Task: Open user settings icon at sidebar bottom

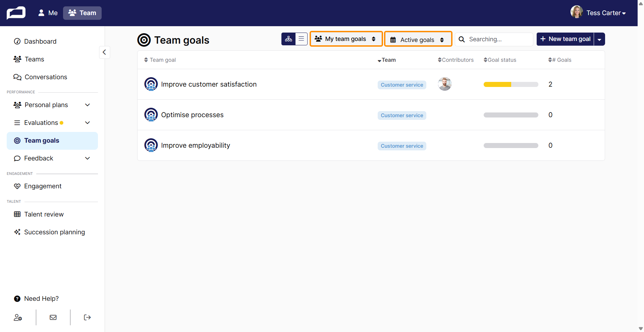Action: coord(18,317)
